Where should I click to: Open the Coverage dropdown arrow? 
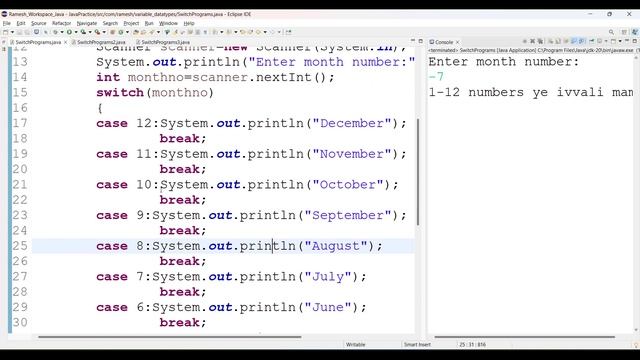point(90,32)
